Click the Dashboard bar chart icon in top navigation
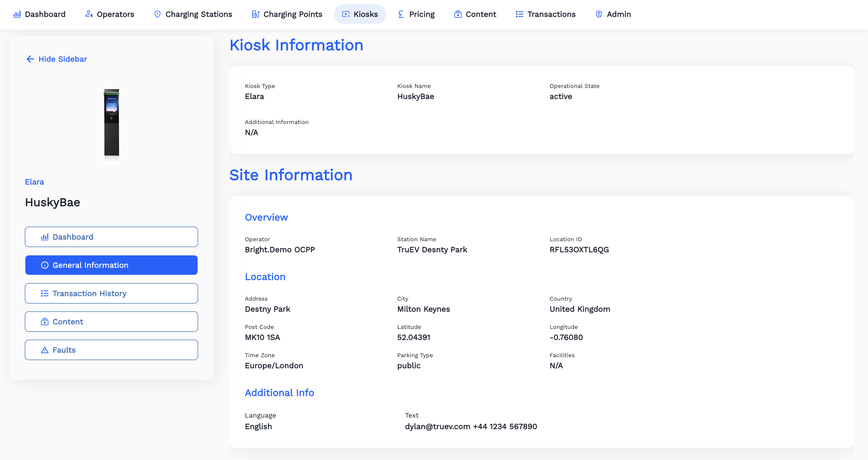868x460 pixels. pyautogui.click(x=17, y=14)
